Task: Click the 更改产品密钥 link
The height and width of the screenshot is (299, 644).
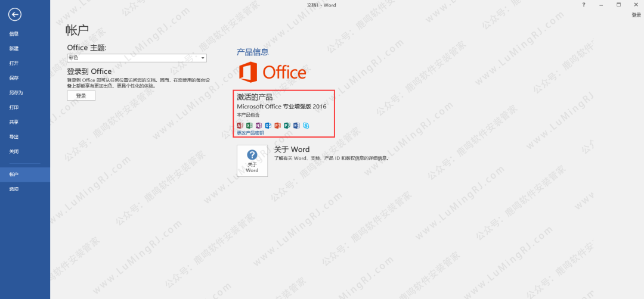Action: pyautogui.click(x=250, y=133)
